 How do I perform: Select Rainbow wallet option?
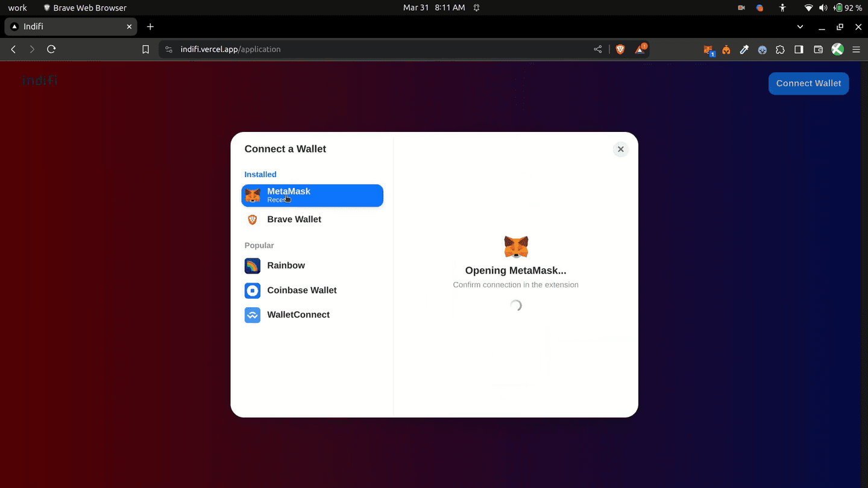click(x=312, y=266)
